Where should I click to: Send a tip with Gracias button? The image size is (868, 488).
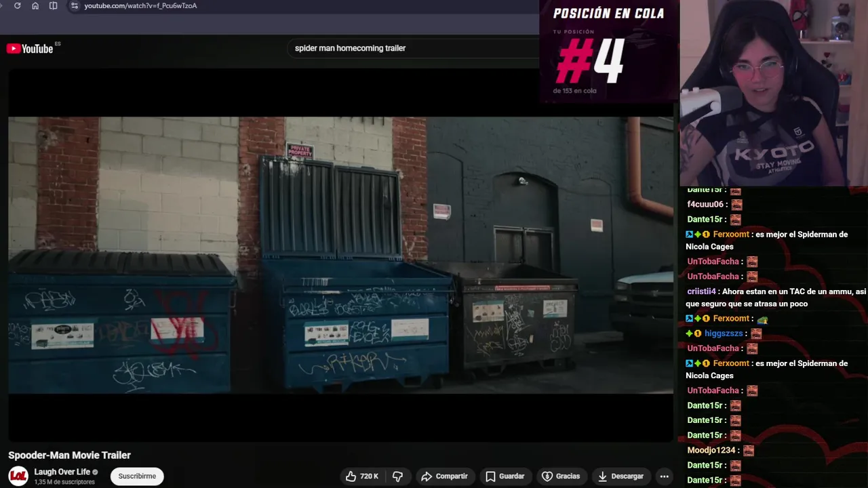(x=561, y=476)
